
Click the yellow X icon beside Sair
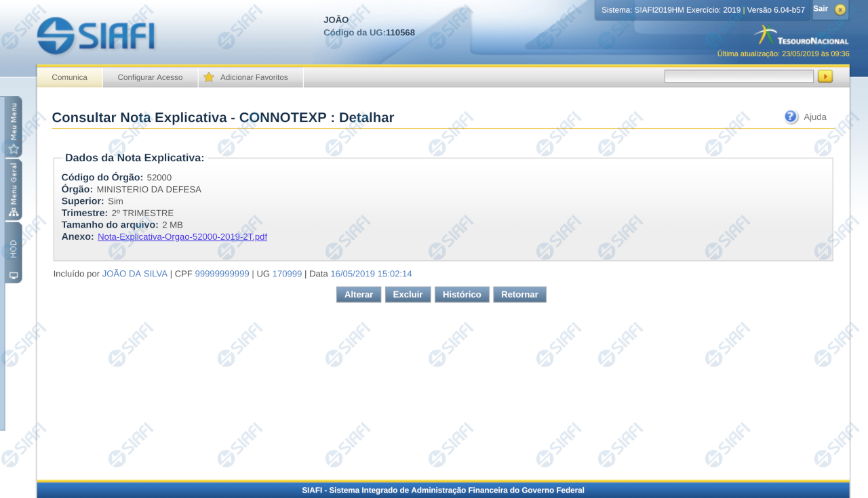[x=840, y=9]
